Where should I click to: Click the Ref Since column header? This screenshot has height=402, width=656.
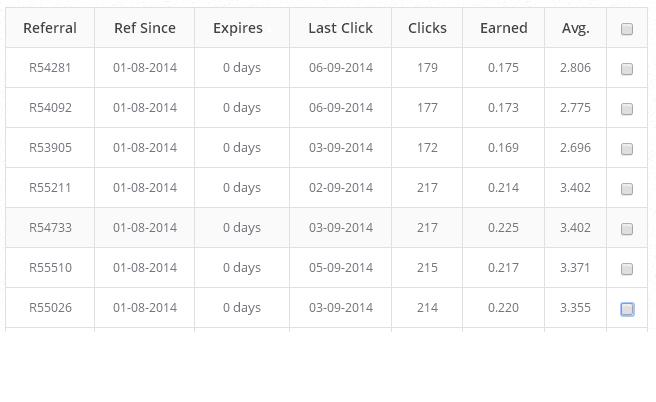[x=144, y=28]
